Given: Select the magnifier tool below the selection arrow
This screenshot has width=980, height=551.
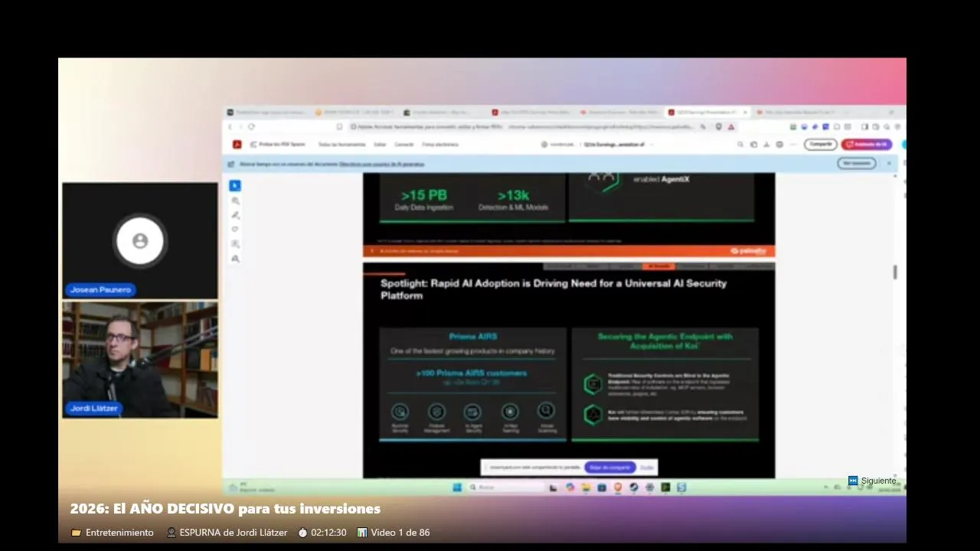Looking at the screenshot, I should coord(235,201).
